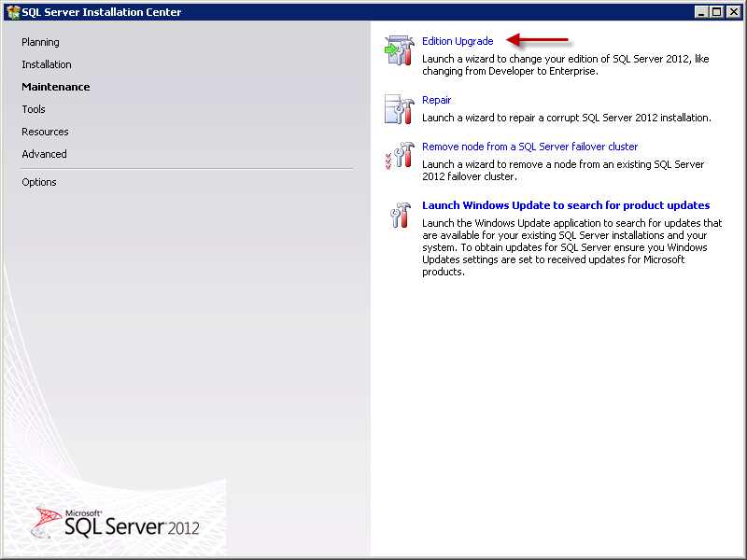Click the installation center title bar icon

click(x=12, y=12)
